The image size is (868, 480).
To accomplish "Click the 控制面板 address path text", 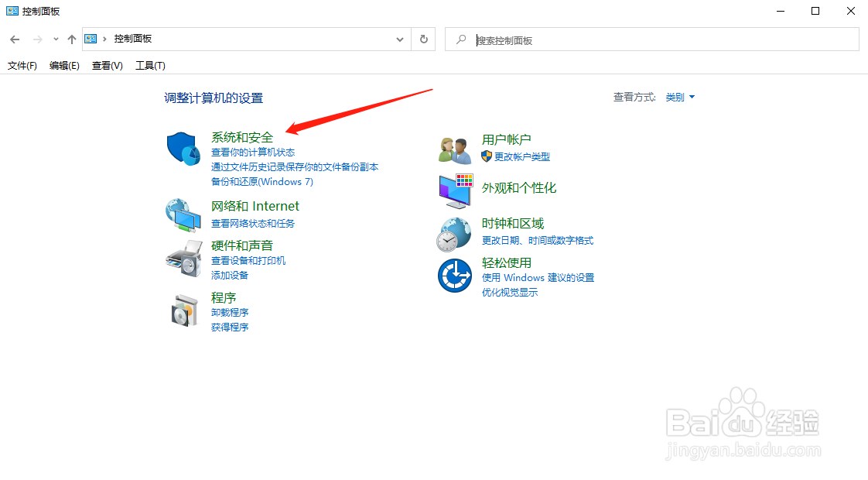I will coord(133,39).
